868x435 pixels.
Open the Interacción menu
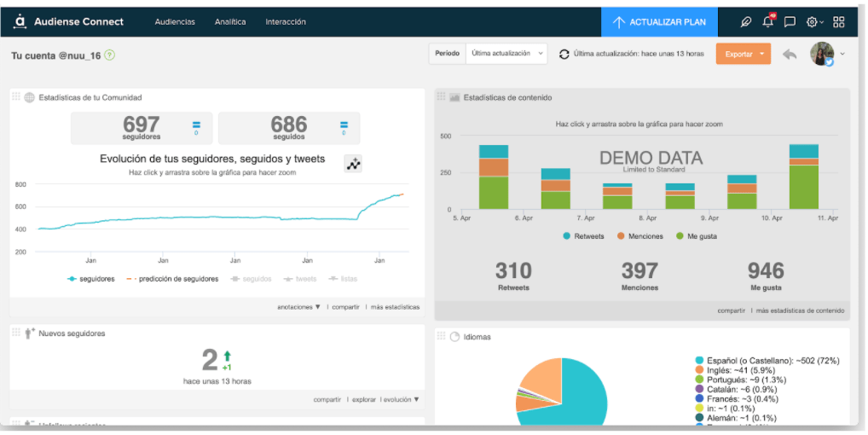tap(286, 22)
